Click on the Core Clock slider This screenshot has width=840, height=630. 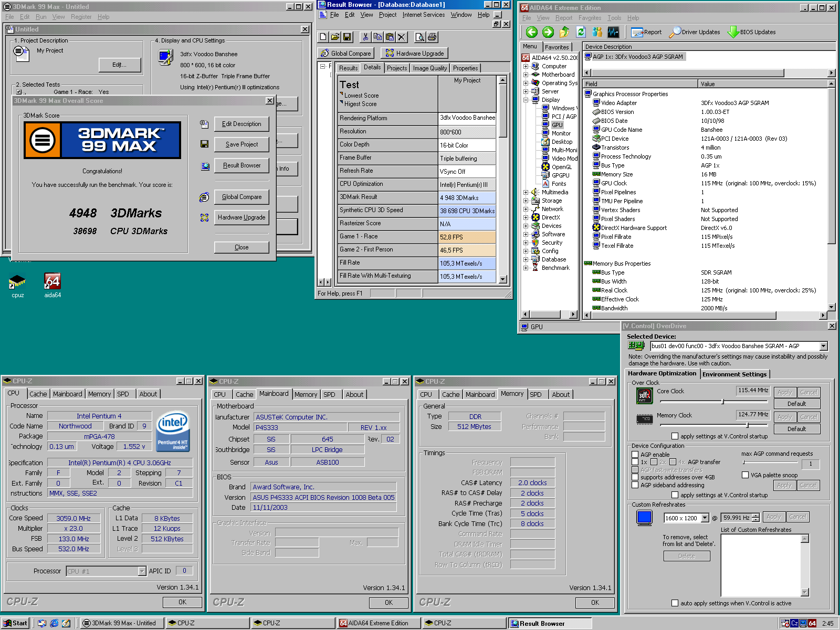pos(713,402)
